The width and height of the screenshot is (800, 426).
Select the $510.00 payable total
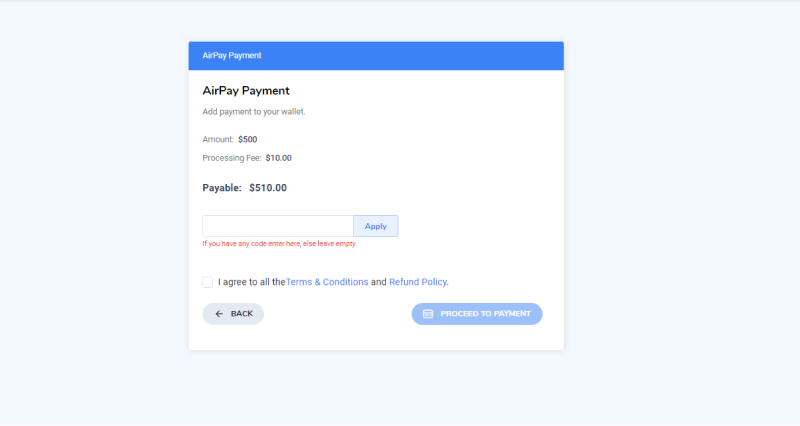pyautogui.click(x=268, y=188)
